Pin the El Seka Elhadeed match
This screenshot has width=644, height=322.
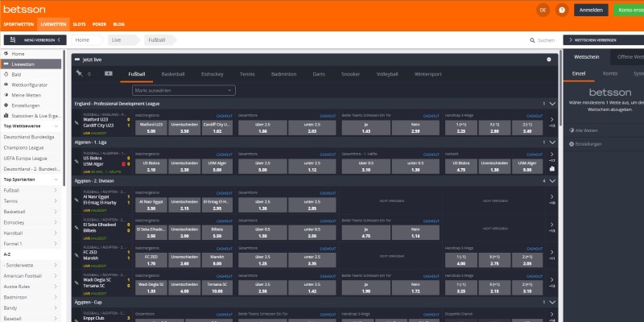(x=76, y=228)
